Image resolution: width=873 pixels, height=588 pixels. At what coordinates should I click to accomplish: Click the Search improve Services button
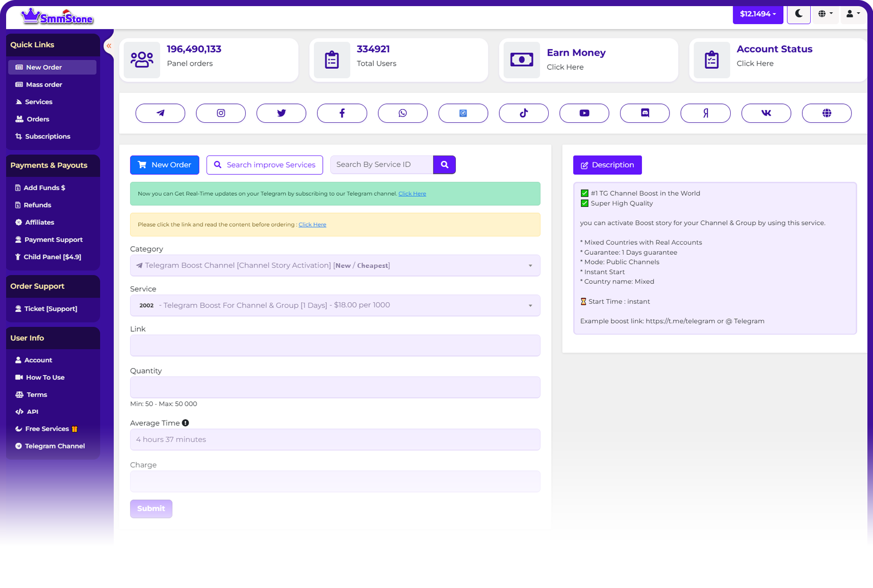click(x=265, y=165)
